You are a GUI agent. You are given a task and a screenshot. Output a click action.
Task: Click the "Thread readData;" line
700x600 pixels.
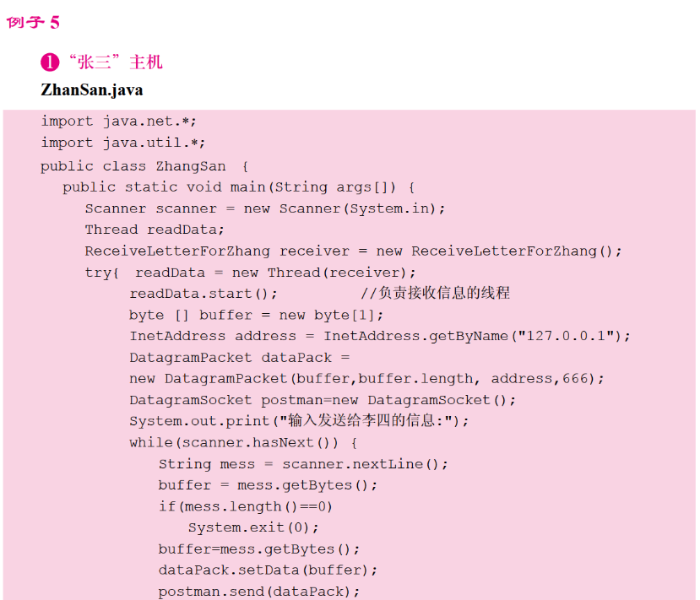click(155, 230)
